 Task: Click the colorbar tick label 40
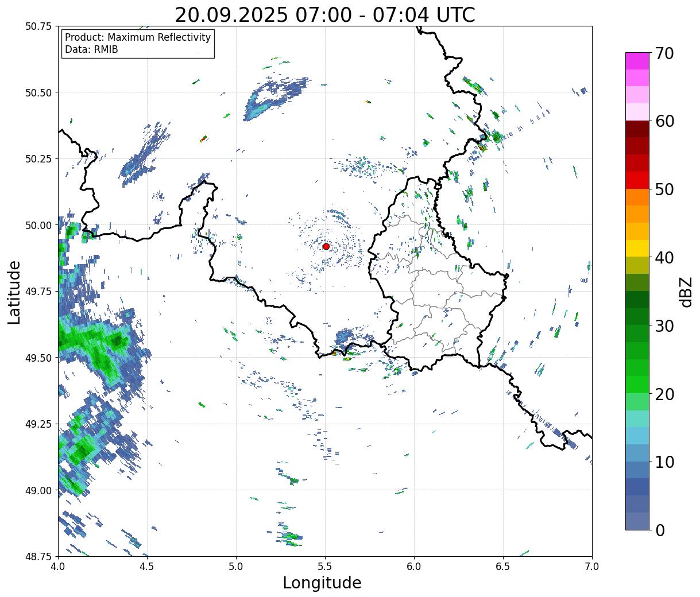click(664, 258)
